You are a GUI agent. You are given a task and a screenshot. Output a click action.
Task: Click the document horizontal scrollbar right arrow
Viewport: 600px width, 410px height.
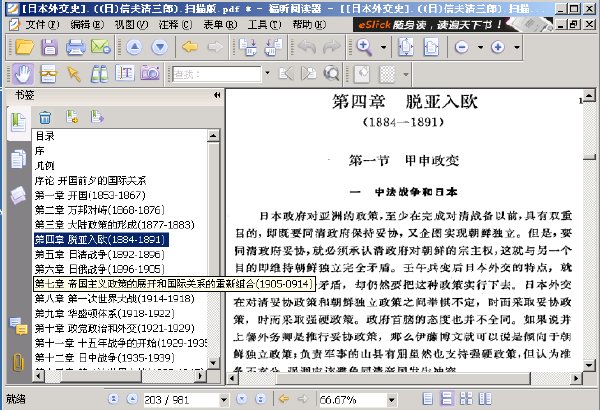[576, 379]
